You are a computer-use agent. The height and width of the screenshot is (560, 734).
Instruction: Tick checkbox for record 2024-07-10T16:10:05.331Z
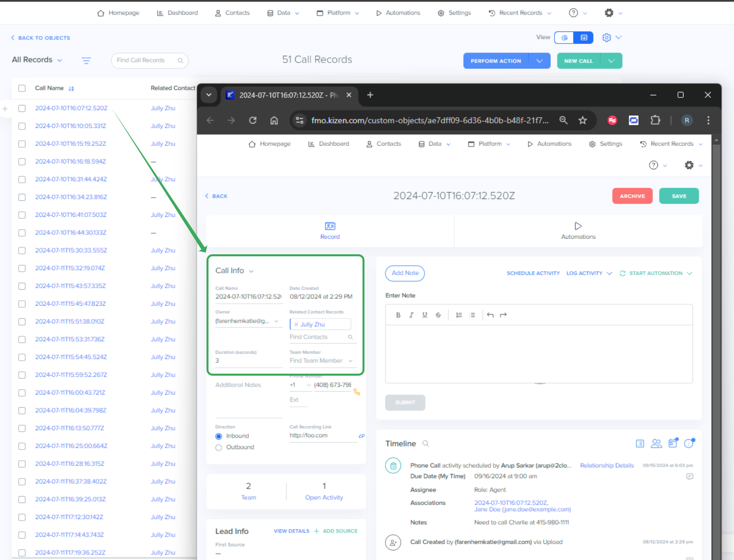coord(22,126)
